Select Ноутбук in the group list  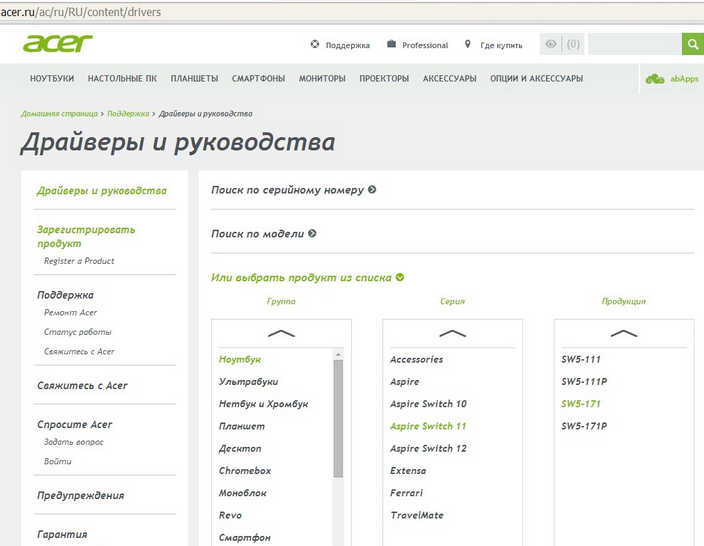point(240,360)
